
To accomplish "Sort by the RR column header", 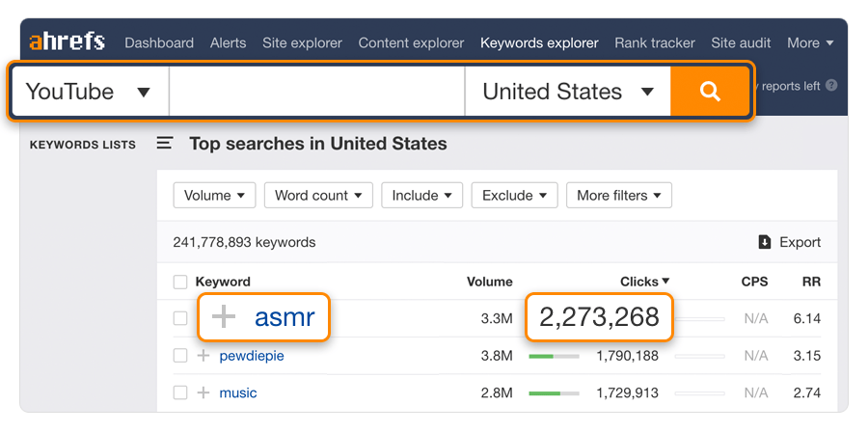I will 811,282.
